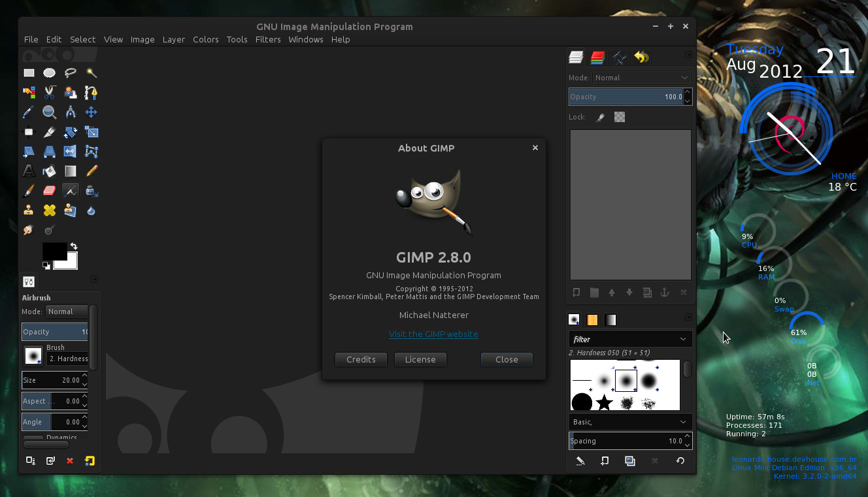Open the Layers dock tab menu arrow
This screenshot has height=497, width=868.
(688, 56)
